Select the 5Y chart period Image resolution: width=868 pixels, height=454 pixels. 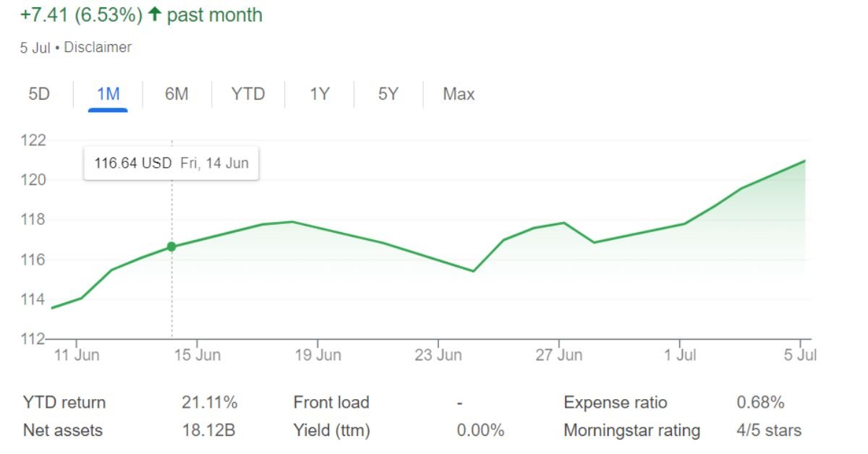tap(387, 94)
